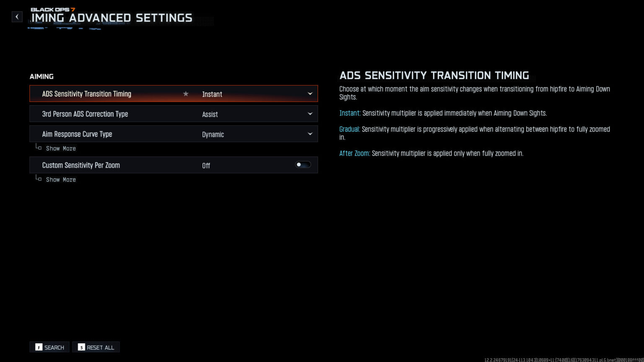Open the ADS Sensitivity Transition Timing dropdown
Screen dimensions: 644x362
(257, 94)
